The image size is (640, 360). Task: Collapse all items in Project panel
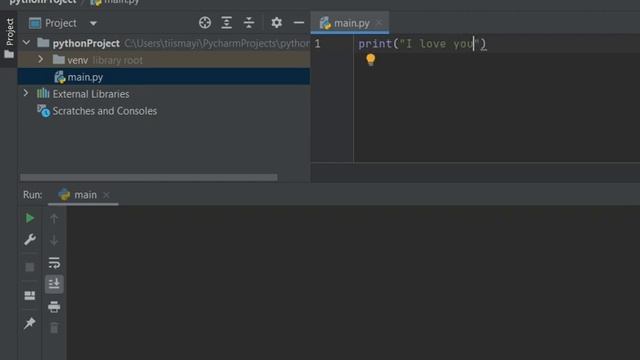(x=249, y=23)
